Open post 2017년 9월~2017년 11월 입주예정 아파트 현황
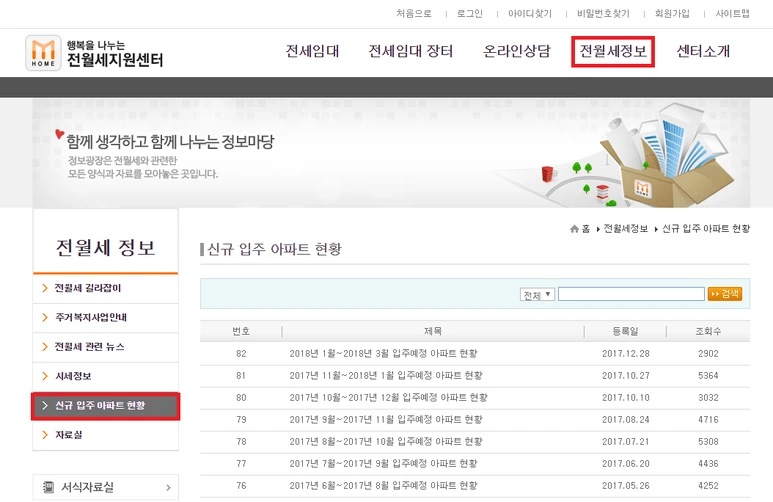Viewport: 773px width, 502px height. [x=386, y=420]
